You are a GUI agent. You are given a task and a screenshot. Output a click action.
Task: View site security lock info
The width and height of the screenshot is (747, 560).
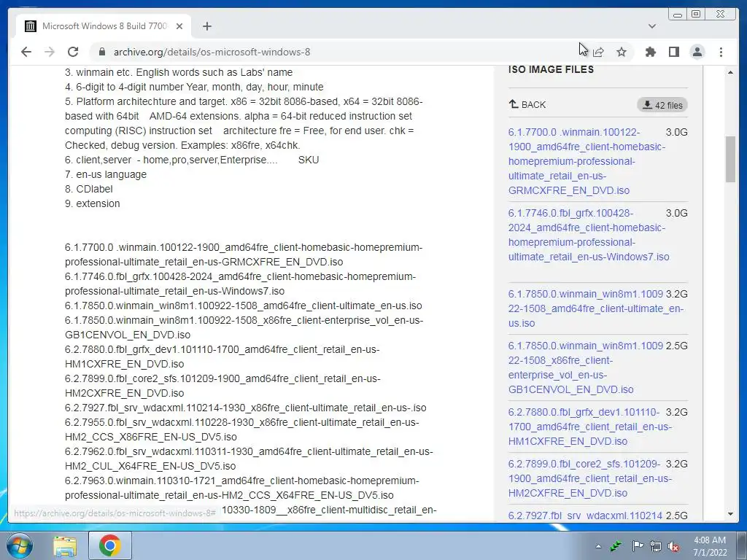point(101,52)
